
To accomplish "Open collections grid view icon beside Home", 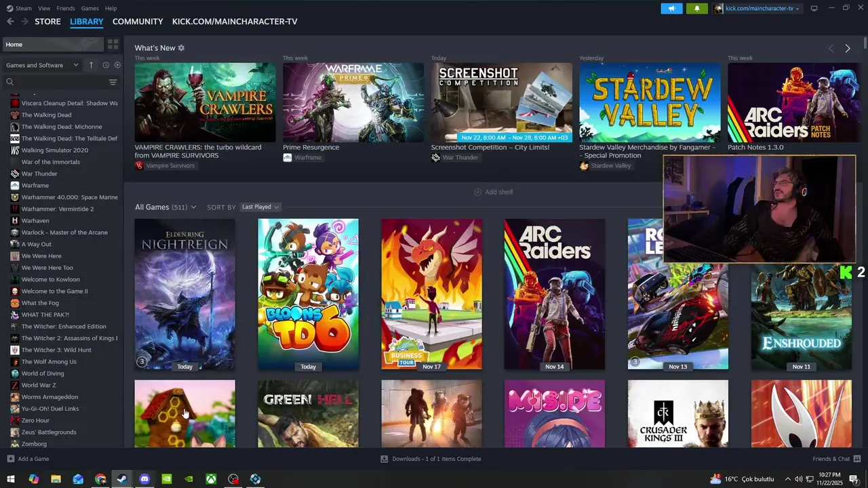I will [113, 44].
